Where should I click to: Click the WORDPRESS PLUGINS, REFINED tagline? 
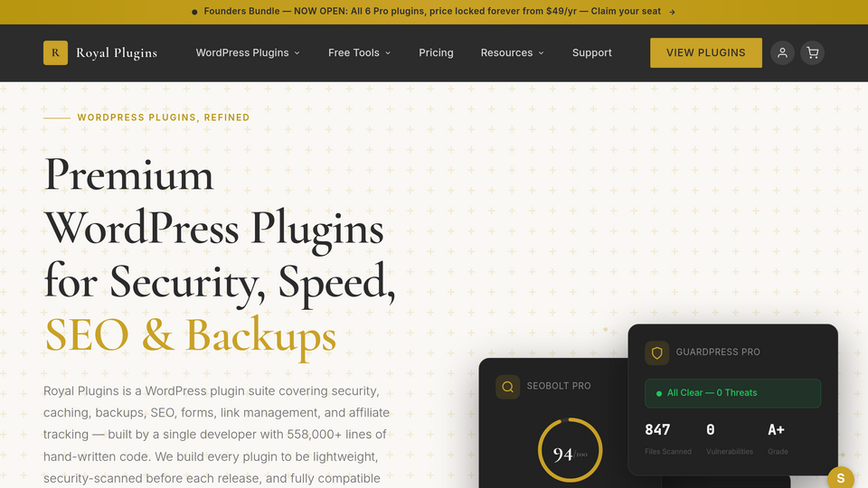click(164, 117)
